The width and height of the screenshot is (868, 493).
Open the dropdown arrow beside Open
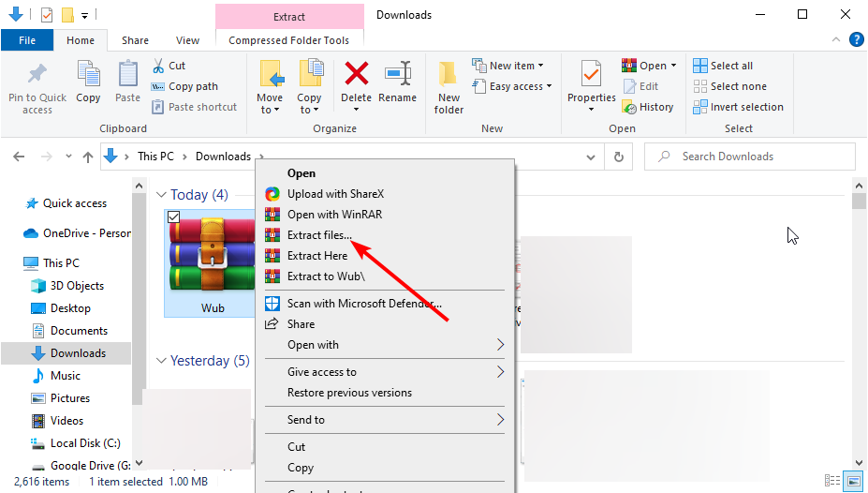(673, 66)
